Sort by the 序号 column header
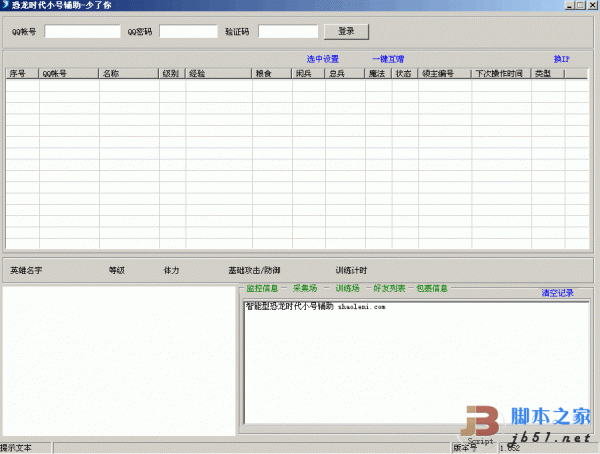 tap(22, 73)
